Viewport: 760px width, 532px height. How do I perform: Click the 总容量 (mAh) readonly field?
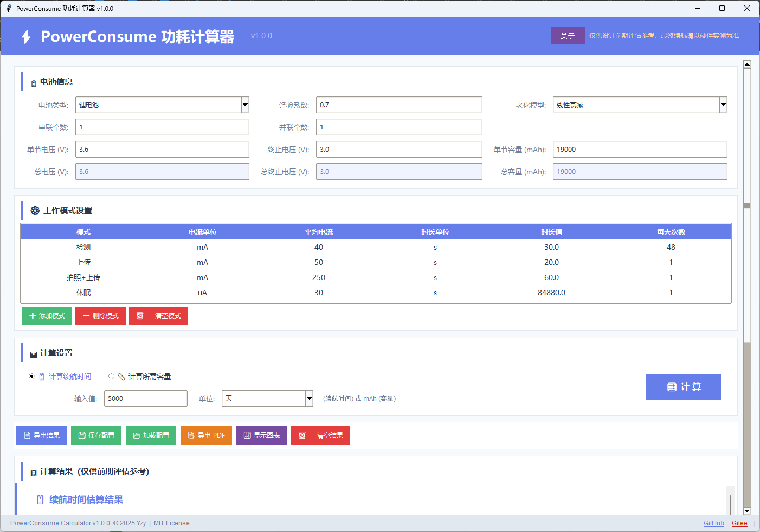(640, 172)
